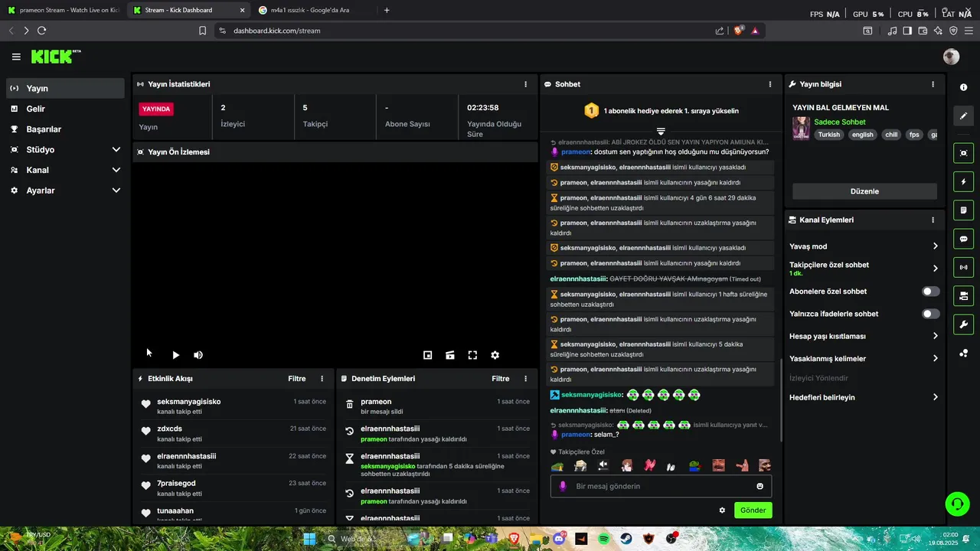Open the info icon in the right rail
Image resolution: width=980 pixels, height=551 pixels.
point(963,87)
